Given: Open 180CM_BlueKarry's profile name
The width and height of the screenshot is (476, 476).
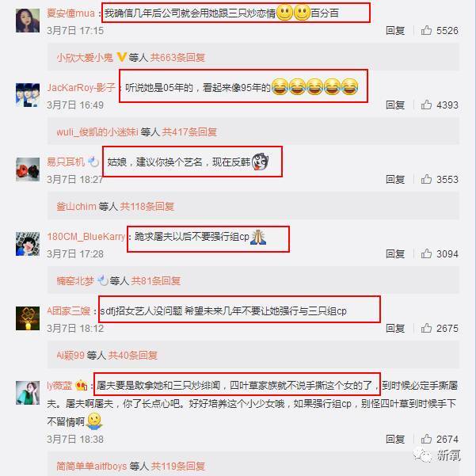Looking at the screenshot, I should coord(86,237).
